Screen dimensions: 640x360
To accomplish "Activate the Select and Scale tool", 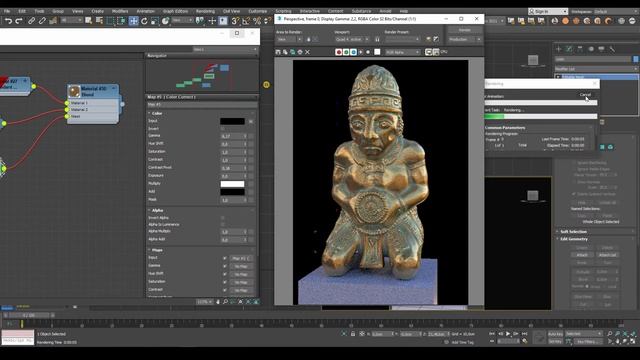I will pyautogui.click(x=155, y=21).
